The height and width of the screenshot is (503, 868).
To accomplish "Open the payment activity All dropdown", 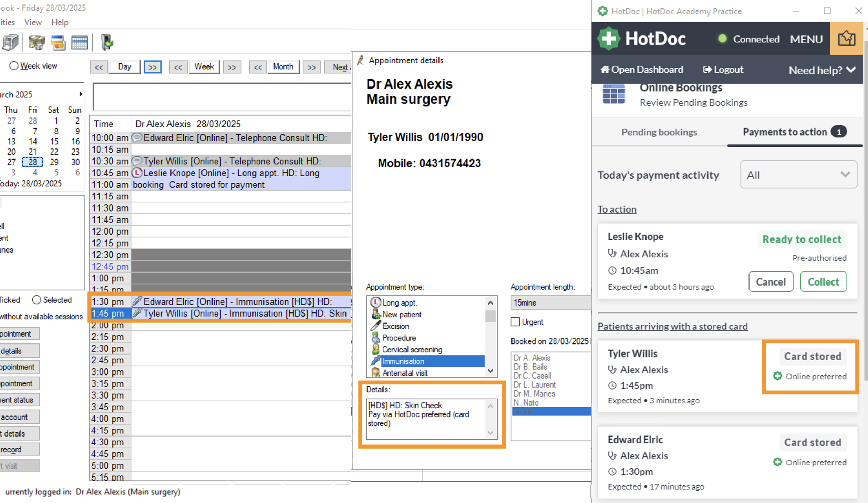I will point(798,175).
